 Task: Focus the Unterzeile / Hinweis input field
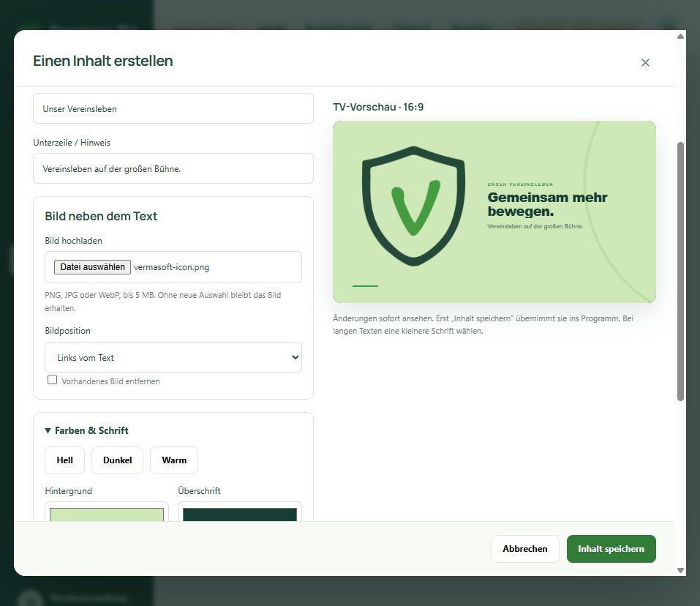(x=173, y=168)
